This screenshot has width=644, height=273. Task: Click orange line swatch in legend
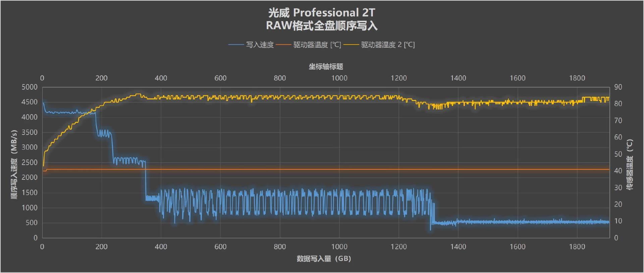283,45
